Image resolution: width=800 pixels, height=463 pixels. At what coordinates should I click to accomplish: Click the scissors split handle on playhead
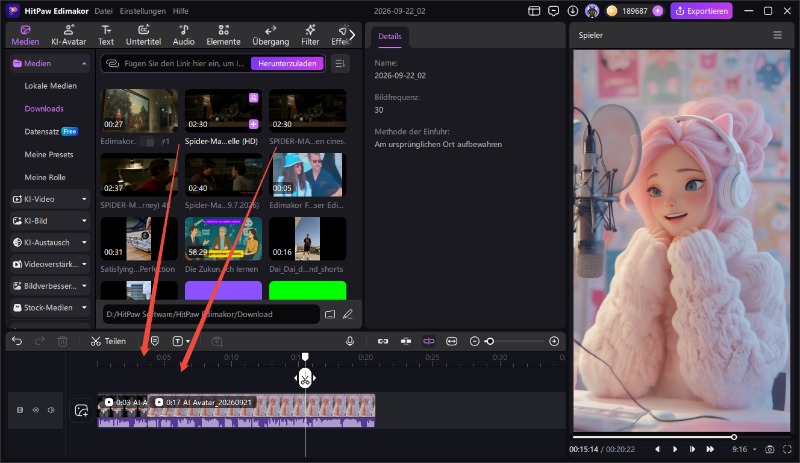[x=305, y=378]
